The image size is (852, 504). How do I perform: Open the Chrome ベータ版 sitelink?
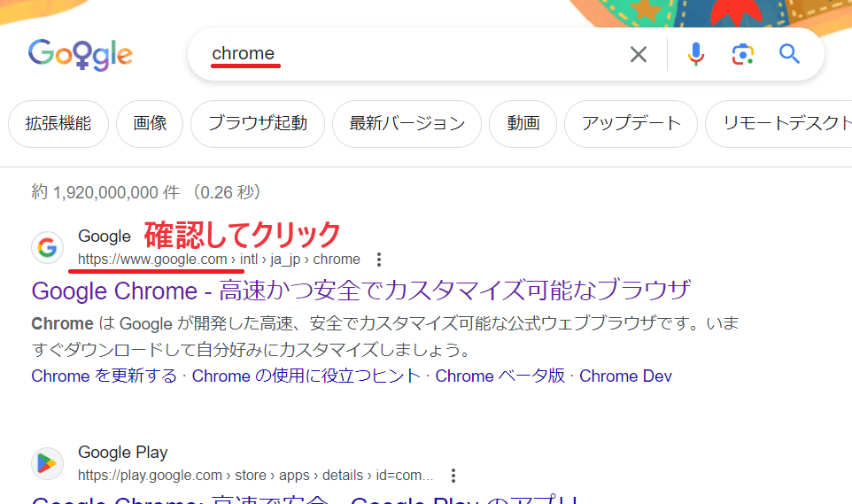500,376
